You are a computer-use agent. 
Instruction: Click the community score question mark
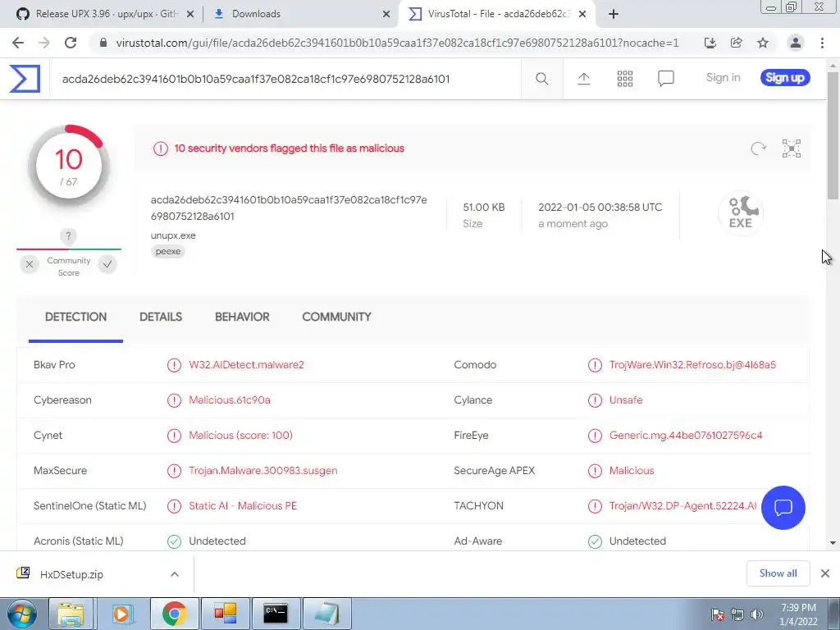[x=68, y=235]
